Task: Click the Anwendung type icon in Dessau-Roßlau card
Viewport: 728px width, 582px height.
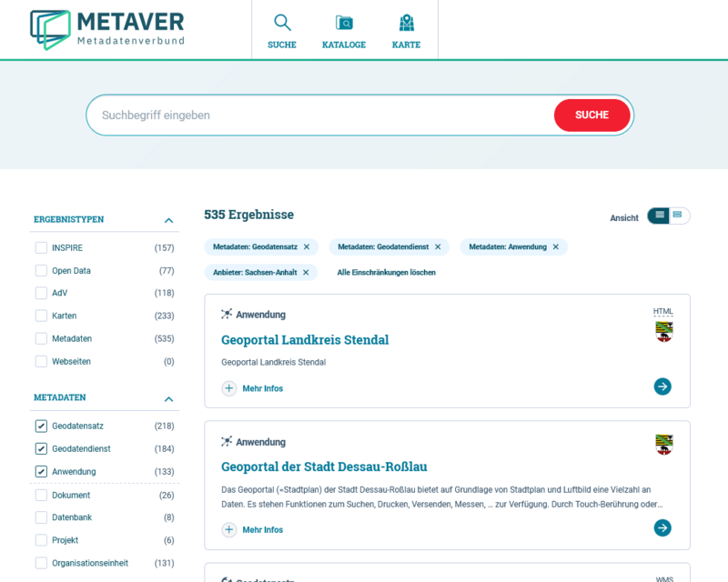Action: point(226,441)
